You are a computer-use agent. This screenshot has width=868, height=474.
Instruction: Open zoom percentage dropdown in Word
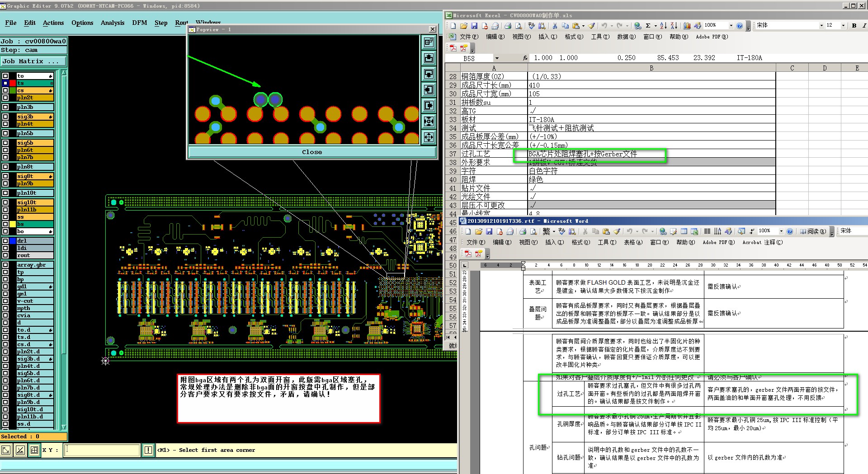(x=781, y=231)
